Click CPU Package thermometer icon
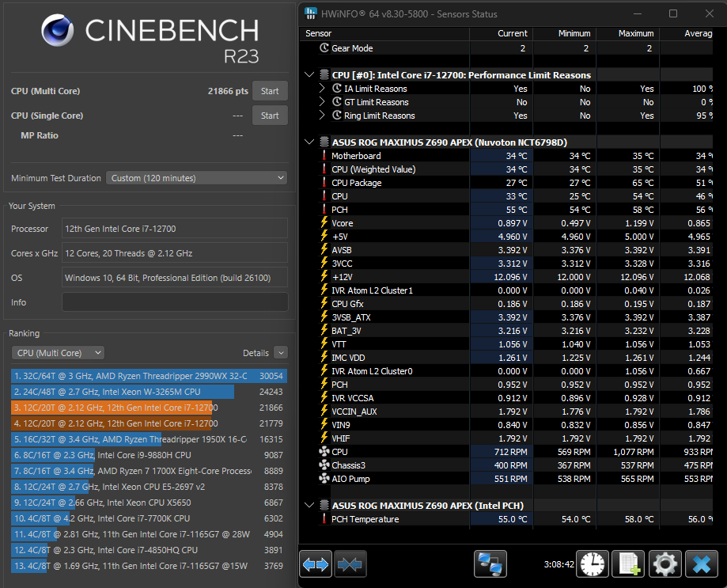727x588 pixels. pos(324,182)
